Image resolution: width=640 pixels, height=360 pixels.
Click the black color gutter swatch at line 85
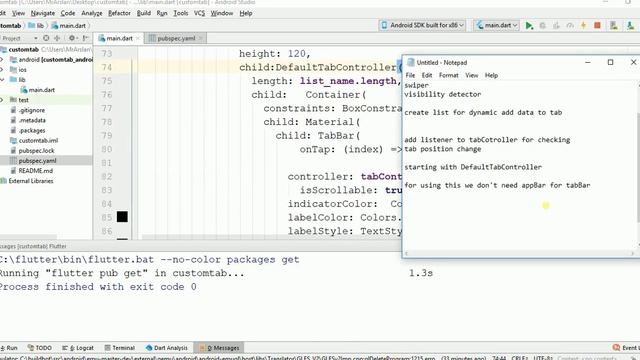coord(122,217)
